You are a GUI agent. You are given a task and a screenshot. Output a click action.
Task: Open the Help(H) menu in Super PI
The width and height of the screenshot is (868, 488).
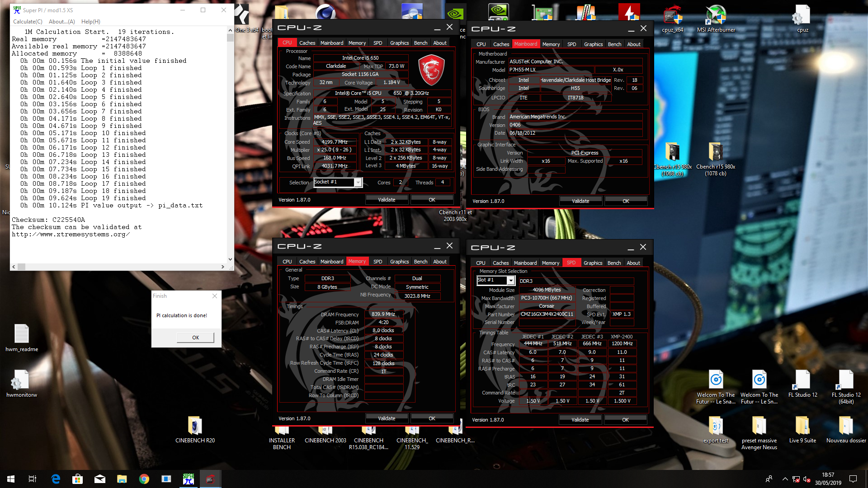coord(90,22)
